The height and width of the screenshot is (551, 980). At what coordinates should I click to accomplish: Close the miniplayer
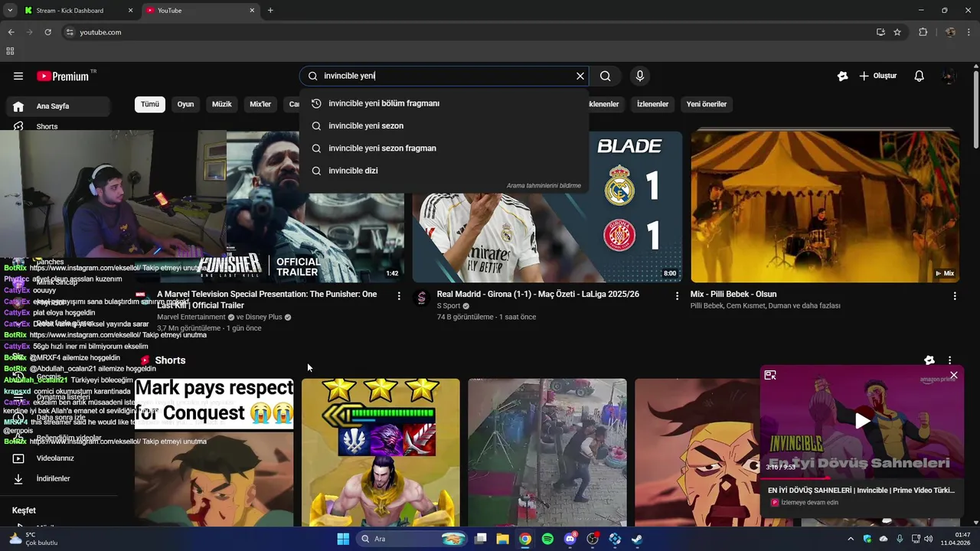[954, 375]
